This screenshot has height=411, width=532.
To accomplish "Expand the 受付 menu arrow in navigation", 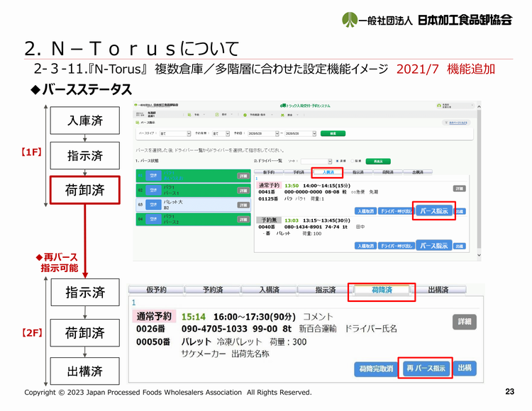I will click(232, 115).
